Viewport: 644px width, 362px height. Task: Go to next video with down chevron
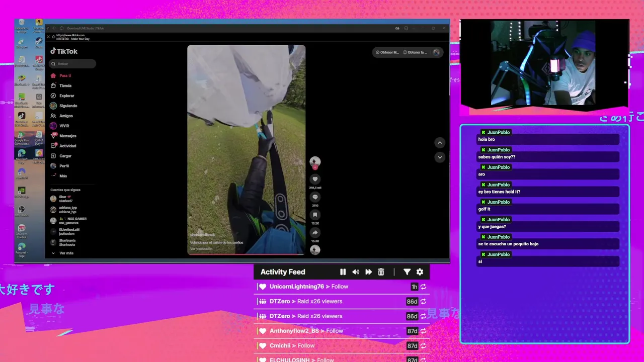440,157
